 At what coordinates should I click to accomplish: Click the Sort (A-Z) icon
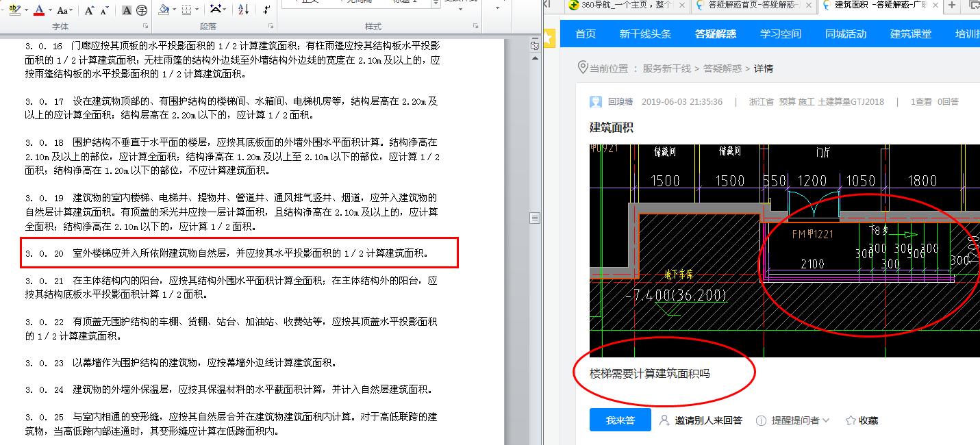244,10
